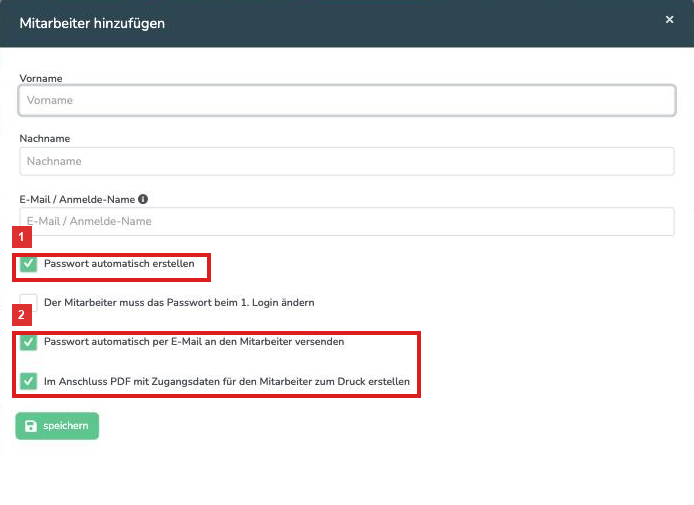This screenshot has height=505, width=694.
Task: Click the Mitarbeiter hinzufügen title text
Action: (92, 23)
